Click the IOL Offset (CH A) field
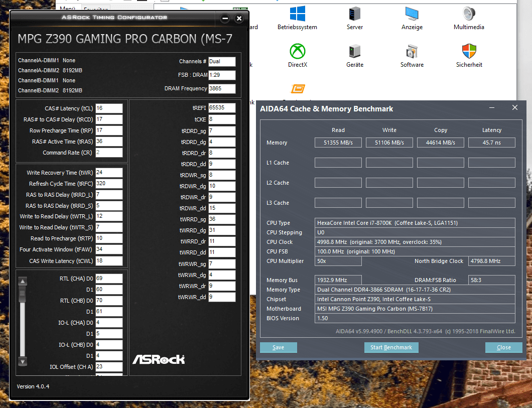This screenshot has height=408, width=532. click(109, 367)
